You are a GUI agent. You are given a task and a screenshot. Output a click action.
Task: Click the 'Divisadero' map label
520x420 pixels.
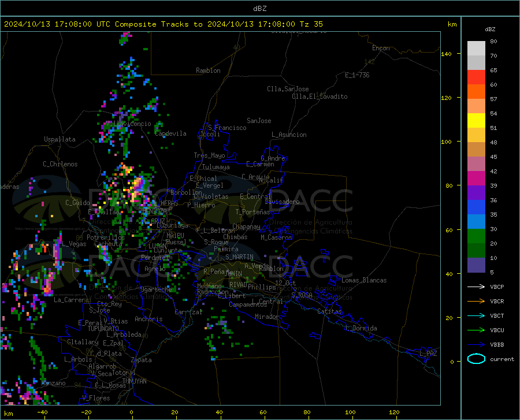pyautogui.click(x=282, y=202)
